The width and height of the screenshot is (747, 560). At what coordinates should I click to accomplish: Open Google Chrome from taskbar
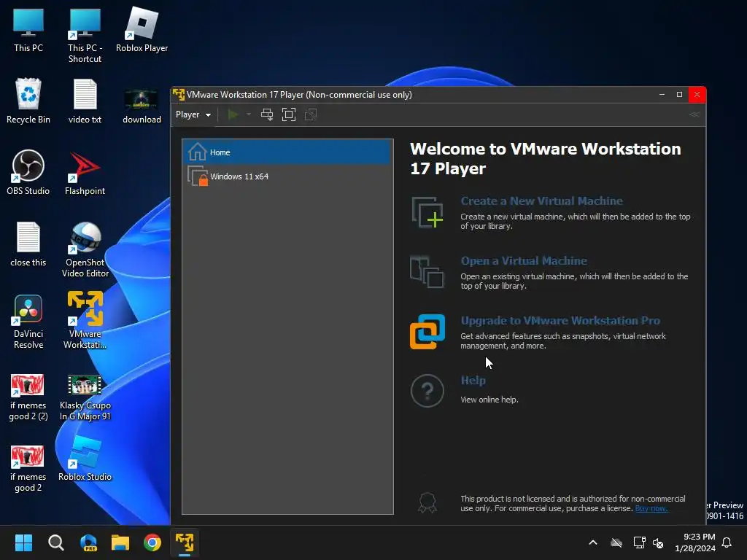152,542
